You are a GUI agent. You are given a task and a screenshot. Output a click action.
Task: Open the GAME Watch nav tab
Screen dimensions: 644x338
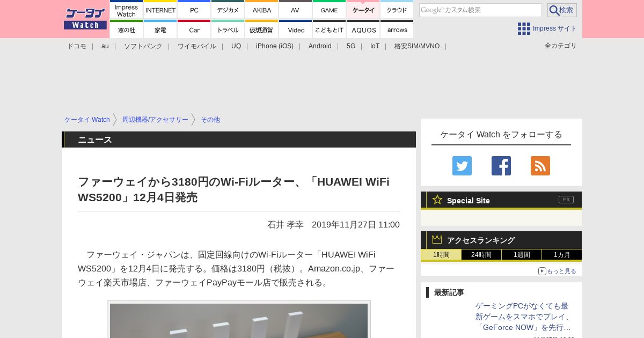click(x=330, y=10)
